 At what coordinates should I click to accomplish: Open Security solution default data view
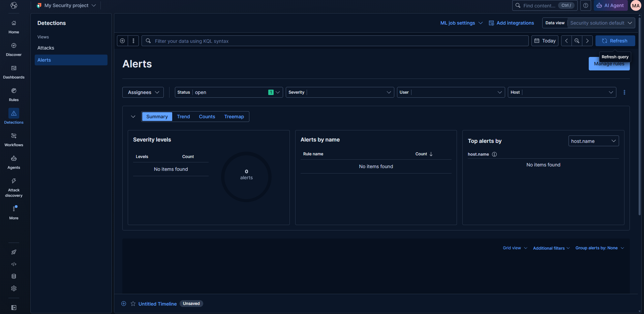(x=601, y=23)
